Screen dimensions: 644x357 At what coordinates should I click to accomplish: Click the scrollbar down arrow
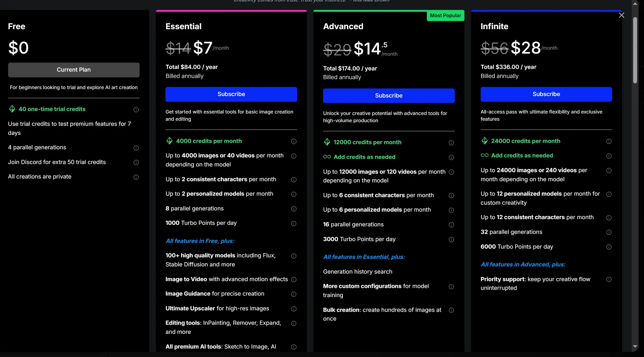(x=635, y=346)
